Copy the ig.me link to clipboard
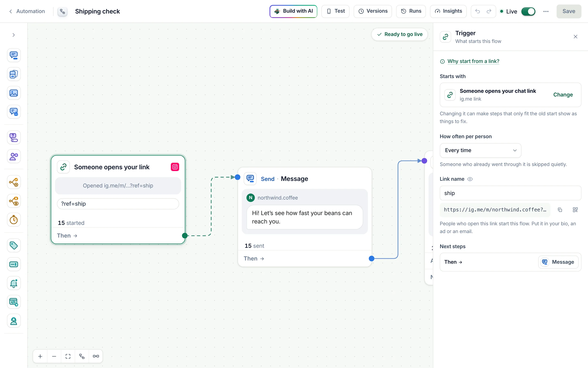 [x=560, y=210]
